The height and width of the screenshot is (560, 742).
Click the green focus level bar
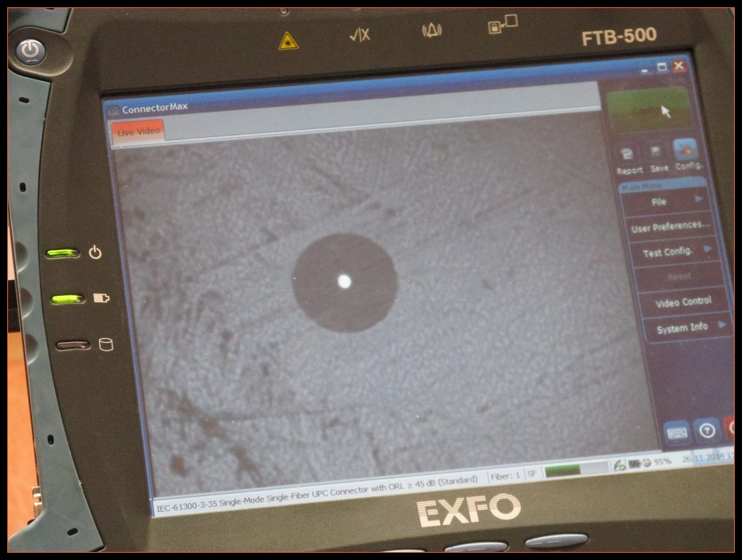576,470
